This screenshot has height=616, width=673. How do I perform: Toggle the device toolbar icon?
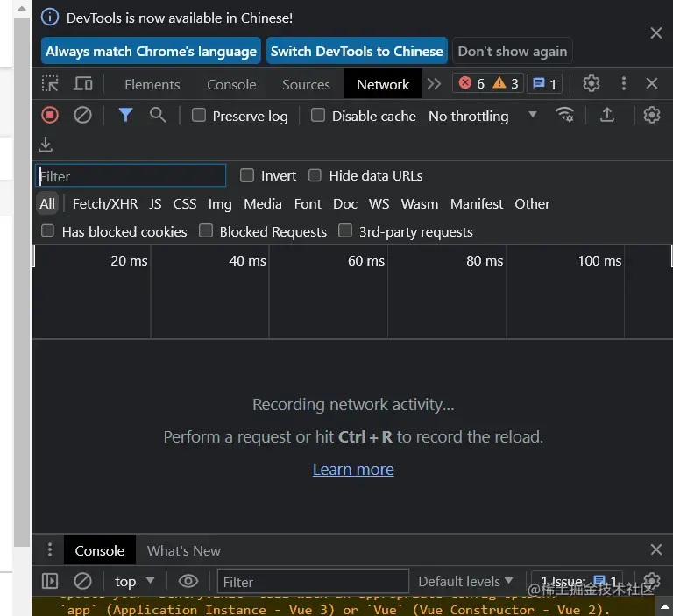(83, 84)
